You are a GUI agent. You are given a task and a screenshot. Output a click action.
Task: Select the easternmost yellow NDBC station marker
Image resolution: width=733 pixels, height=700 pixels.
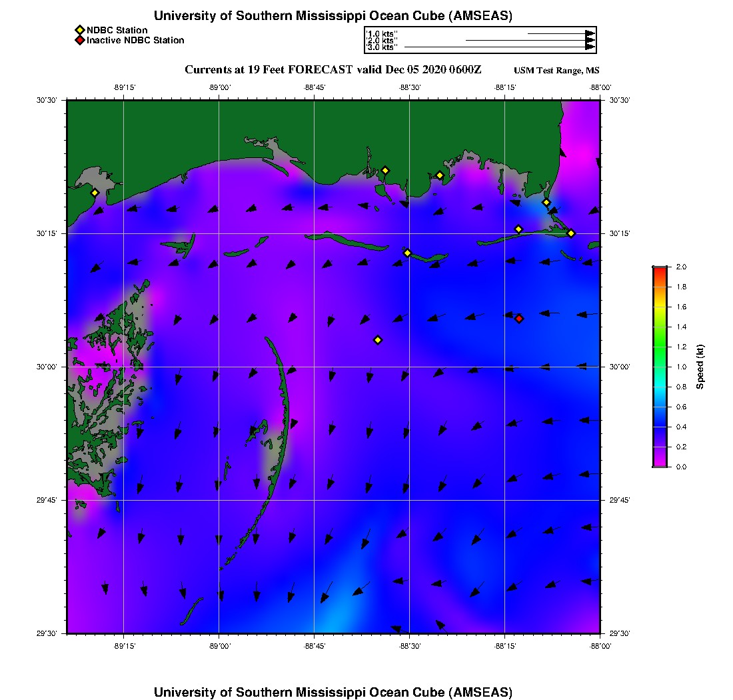[571, 233]
